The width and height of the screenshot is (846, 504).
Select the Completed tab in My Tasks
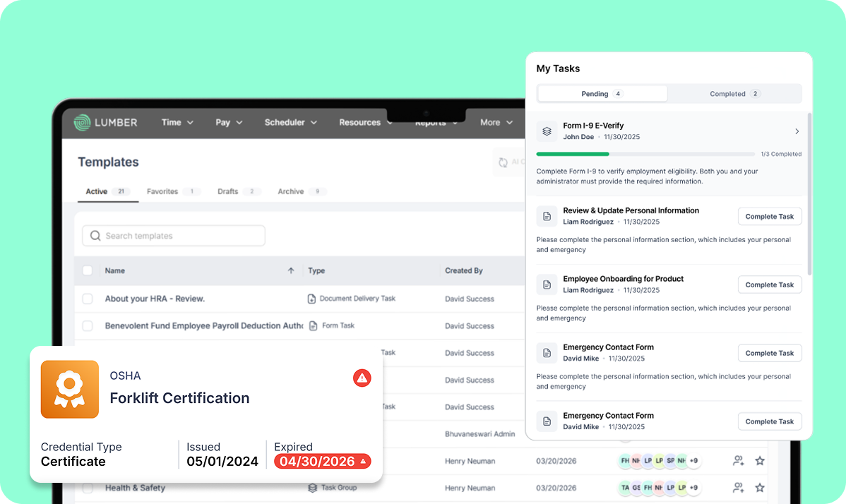734,94
